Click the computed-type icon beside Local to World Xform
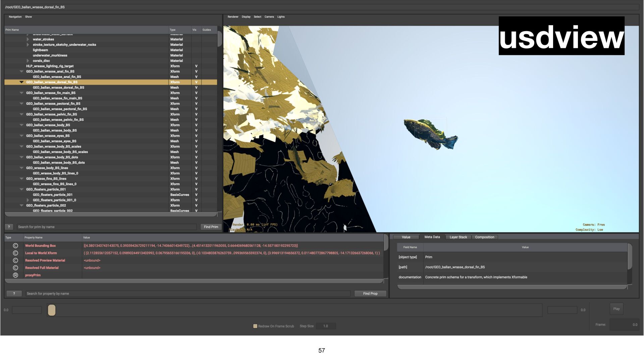 pos(15,253)
